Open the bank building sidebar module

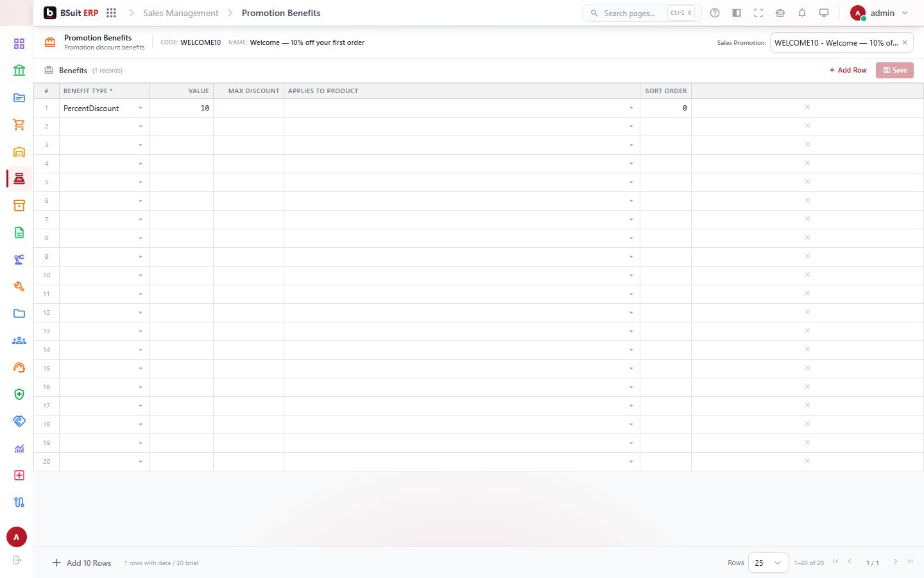[x=19, y=71]
